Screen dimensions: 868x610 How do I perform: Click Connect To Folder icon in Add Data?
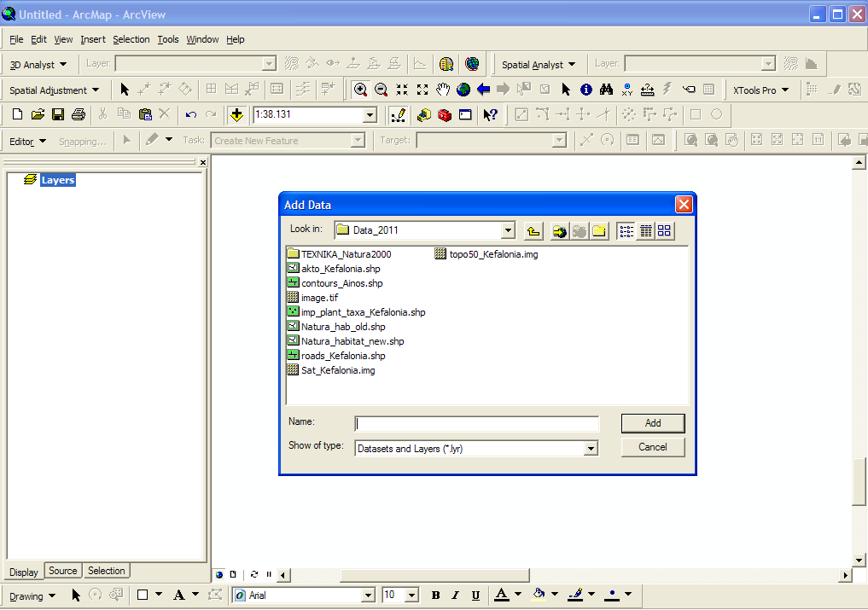tap(560, 231)
